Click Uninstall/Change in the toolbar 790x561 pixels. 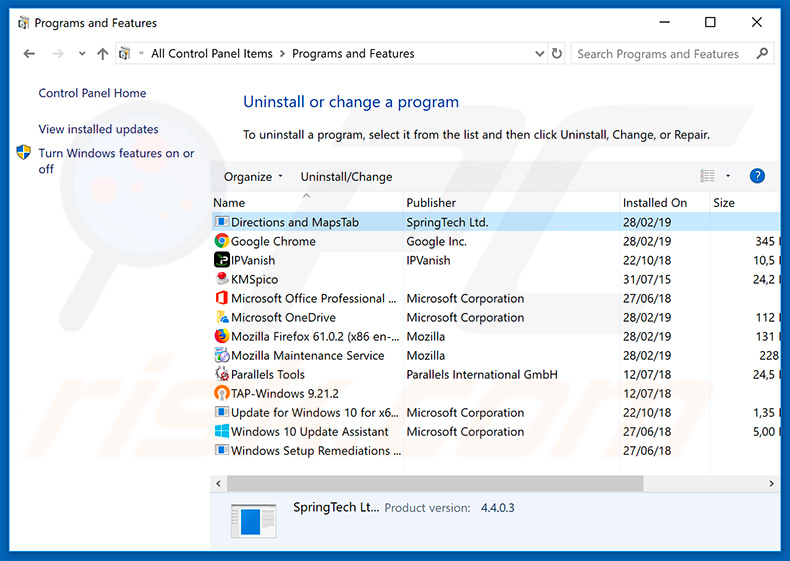(346, 177)
